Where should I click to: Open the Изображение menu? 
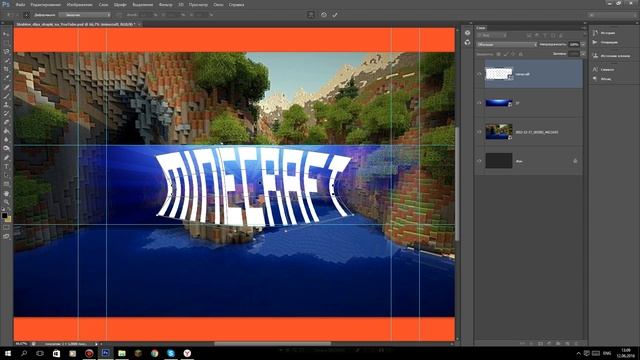tap(79, 5)
